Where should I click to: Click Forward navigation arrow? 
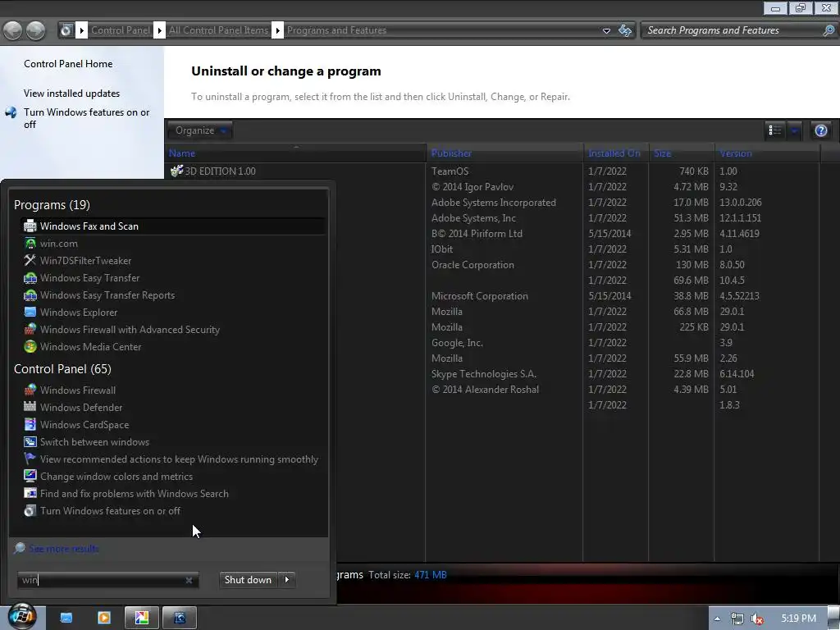point(36,30)
